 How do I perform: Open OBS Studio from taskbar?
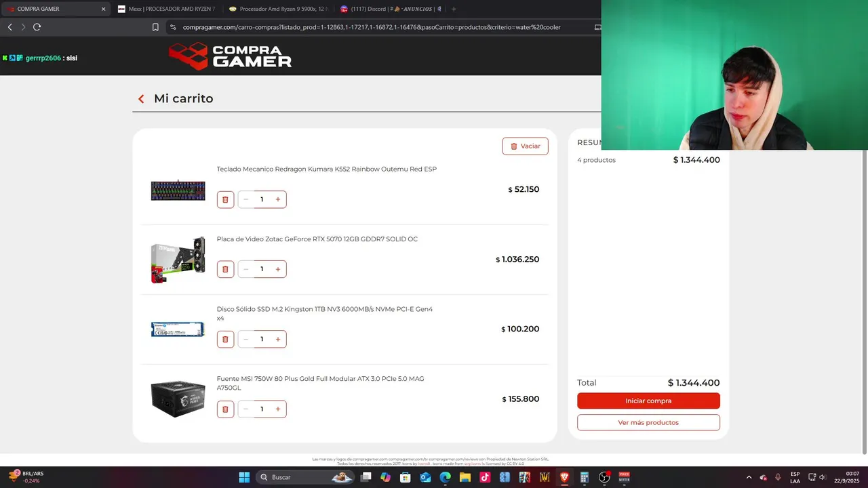[x=604, y=477]
